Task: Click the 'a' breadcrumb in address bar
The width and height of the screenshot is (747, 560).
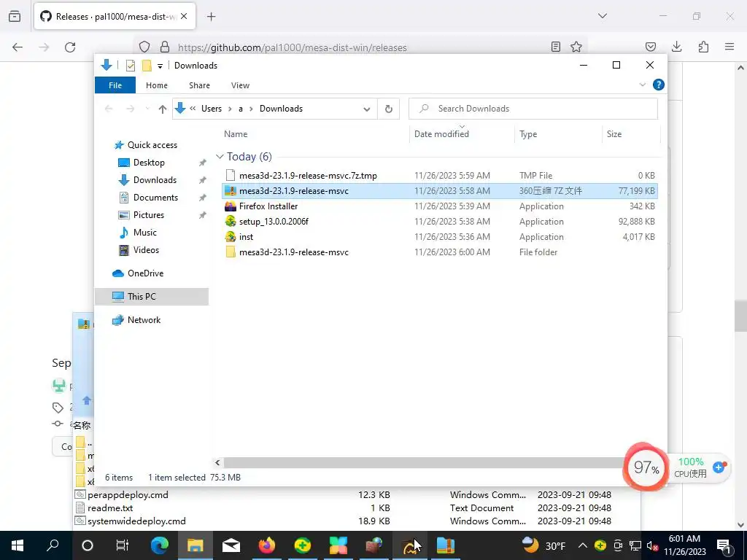Action: click(x=241, y=109)
